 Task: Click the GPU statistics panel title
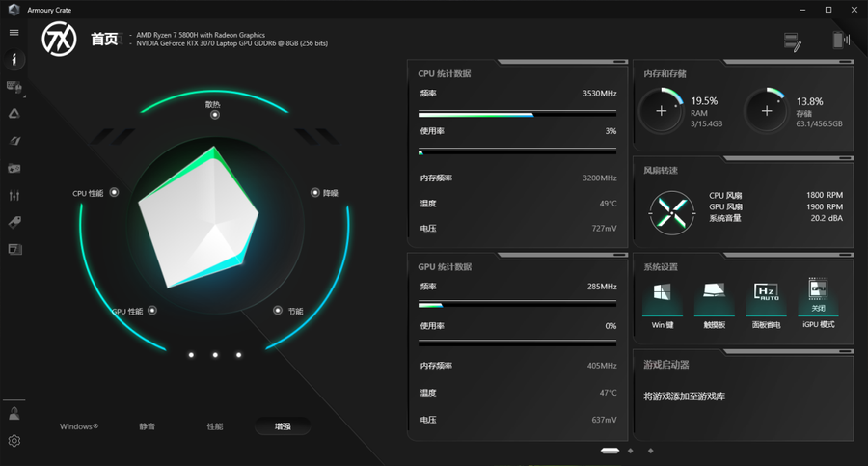pos(445,267)
